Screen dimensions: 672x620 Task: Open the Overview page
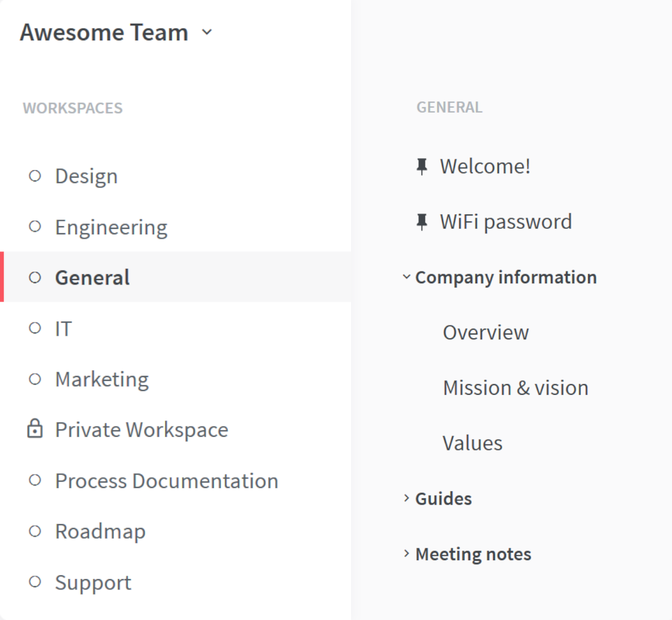[x=486, y=332]
